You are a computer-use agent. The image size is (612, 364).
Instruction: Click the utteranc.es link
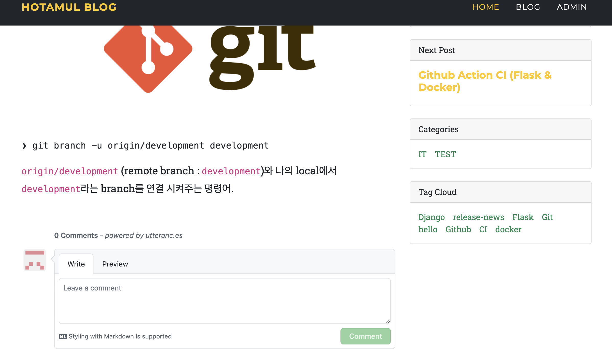point(164,235)
